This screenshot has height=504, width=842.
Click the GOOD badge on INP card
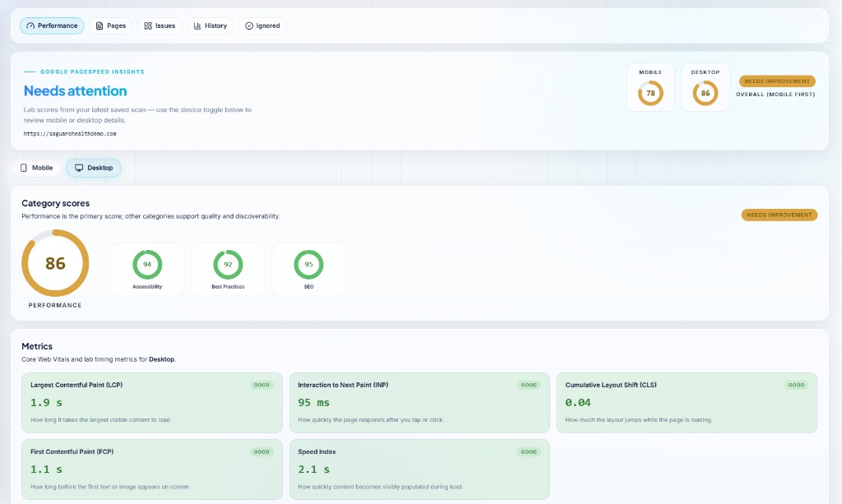[529, 385]
